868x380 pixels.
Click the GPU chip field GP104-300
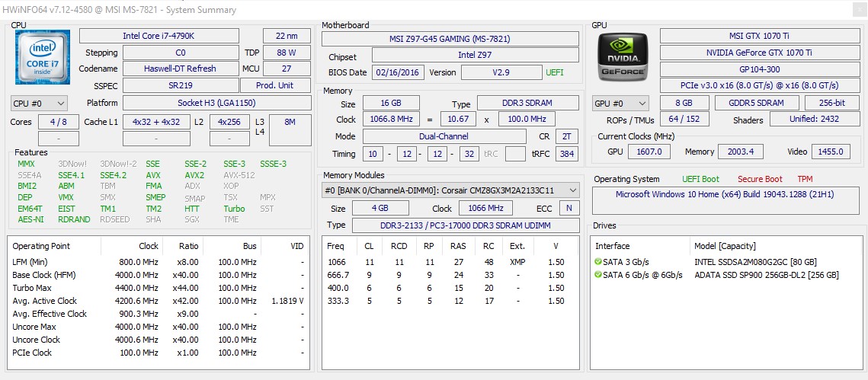point(759,69)
